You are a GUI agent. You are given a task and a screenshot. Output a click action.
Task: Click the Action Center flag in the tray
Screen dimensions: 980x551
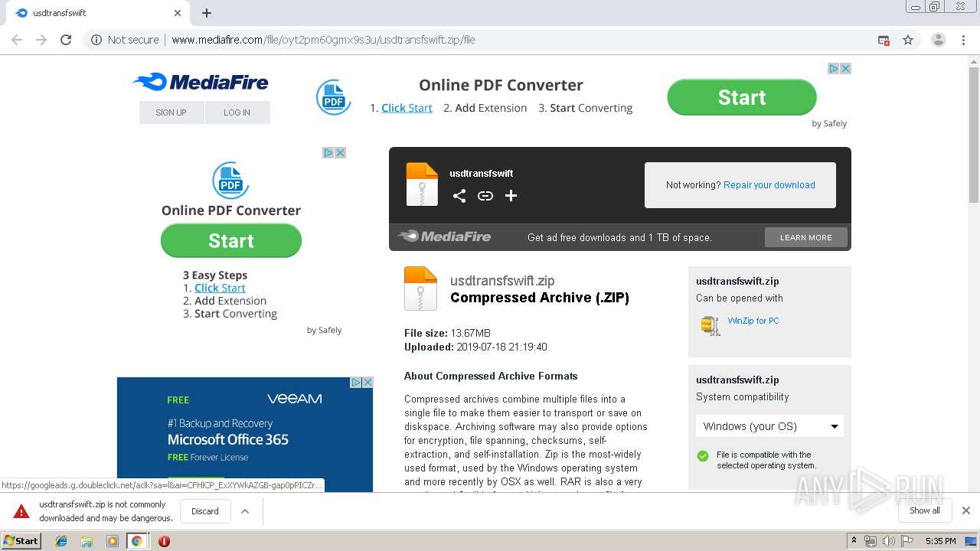click(x=907, y=541)
